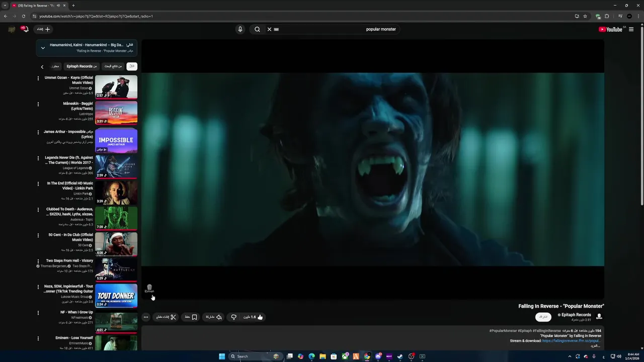644x362 pixels.
Task: Open options for Ummet Ozcan - Kayra video
Action: point(38,78)
